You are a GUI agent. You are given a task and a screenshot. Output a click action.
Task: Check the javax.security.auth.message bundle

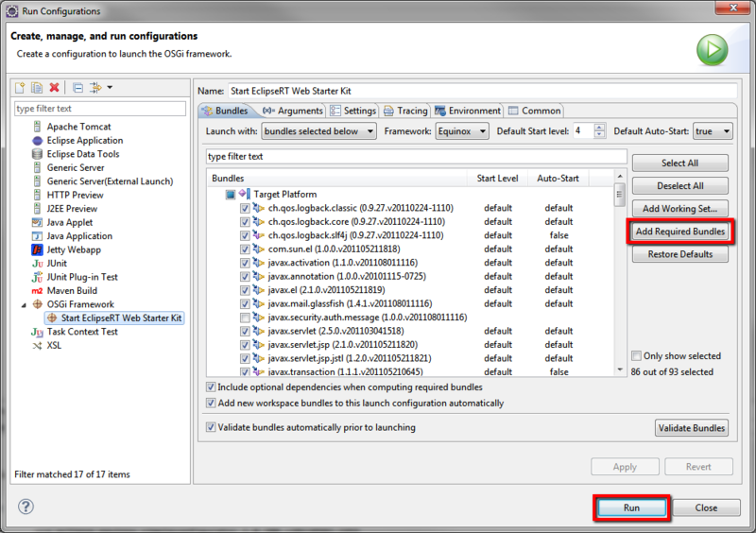(245, 318)
